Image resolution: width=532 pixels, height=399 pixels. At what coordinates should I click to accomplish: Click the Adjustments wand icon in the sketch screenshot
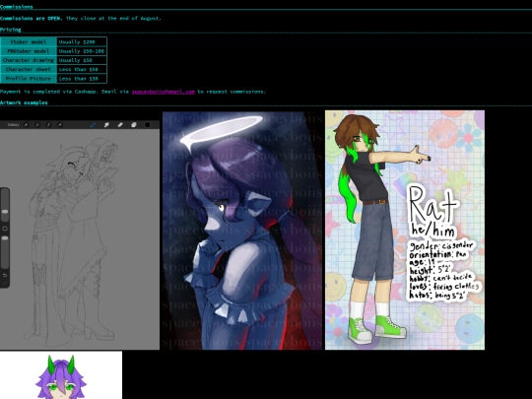(x=37, y=125)
